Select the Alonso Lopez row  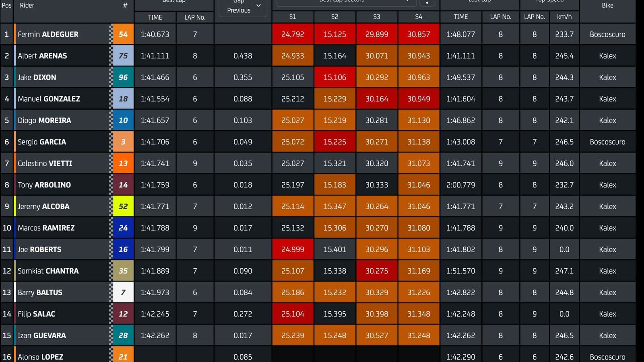tap(40, 356)
